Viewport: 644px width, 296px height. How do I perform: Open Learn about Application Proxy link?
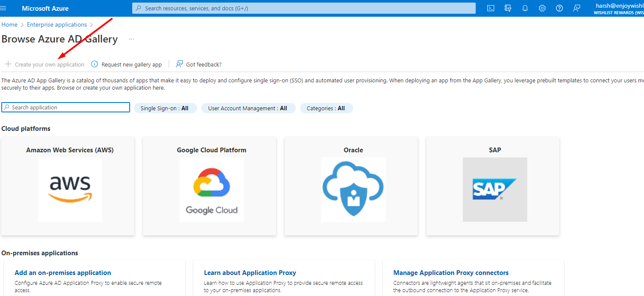coord(250,272)
